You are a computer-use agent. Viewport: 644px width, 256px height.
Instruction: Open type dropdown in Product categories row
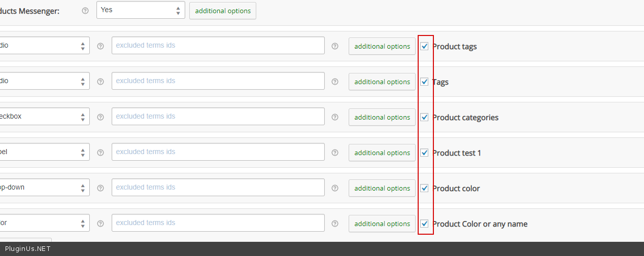pos(45,117)
